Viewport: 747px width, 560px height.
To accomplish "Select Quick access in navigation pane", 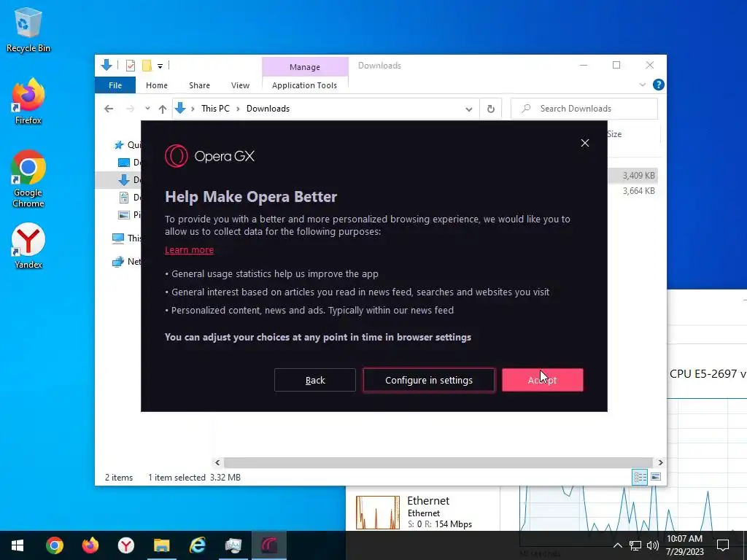I will click(128, 145).
